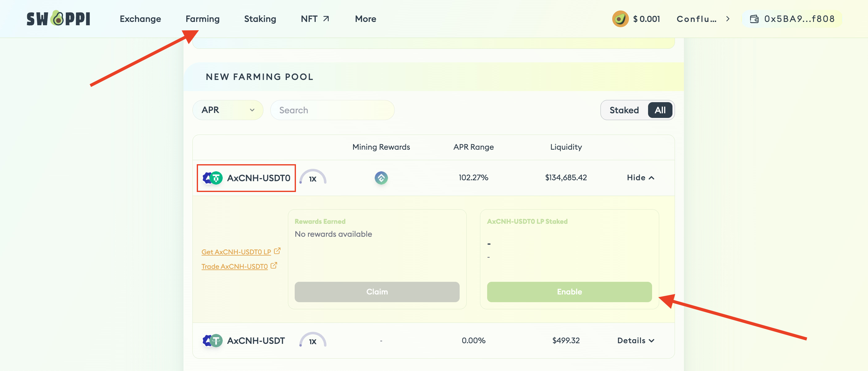The width and height of the screenshot is (868, 371).
Task: Select the All pools filter
Action: 659,110
